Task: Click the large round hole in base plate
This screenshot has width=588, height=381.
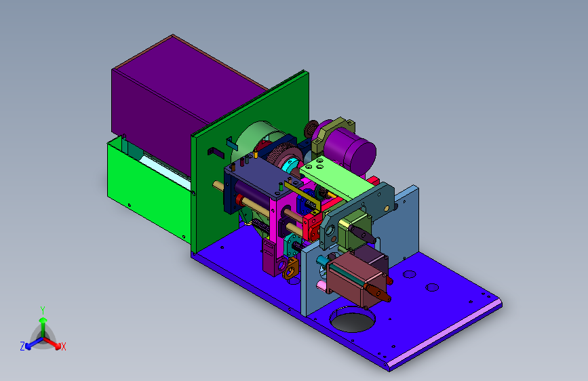Action: point(352,319)
